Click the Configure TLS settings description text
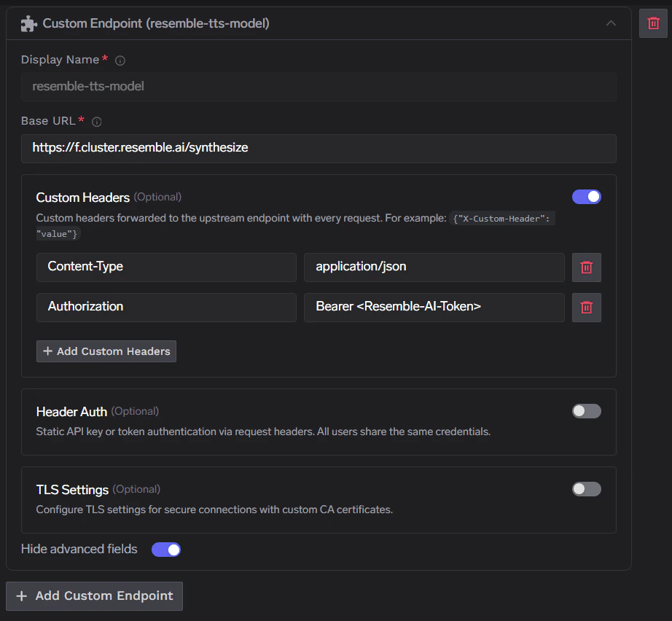 214,509
